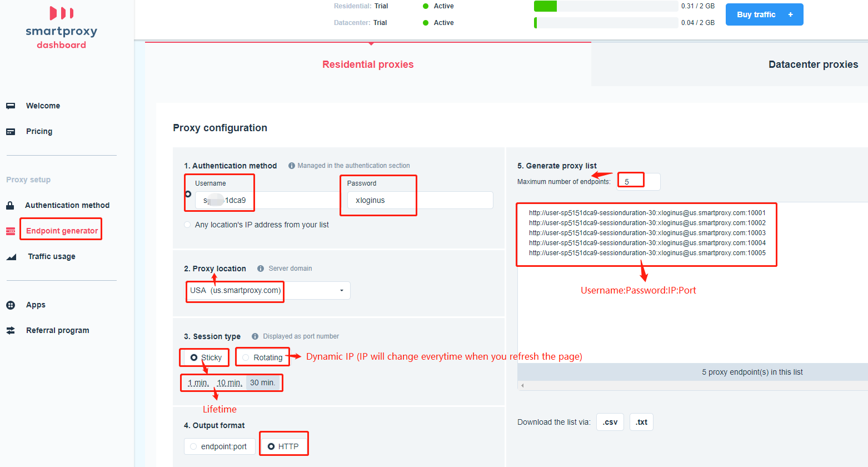Click info icon next to Displayed as port number
Screen dimensions: 868x467
(x=255, y=336)
